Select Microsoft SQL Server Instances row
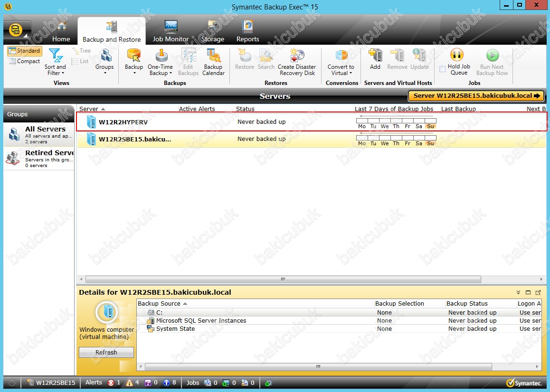Screen dimensions: 550x392 point(339,320)
